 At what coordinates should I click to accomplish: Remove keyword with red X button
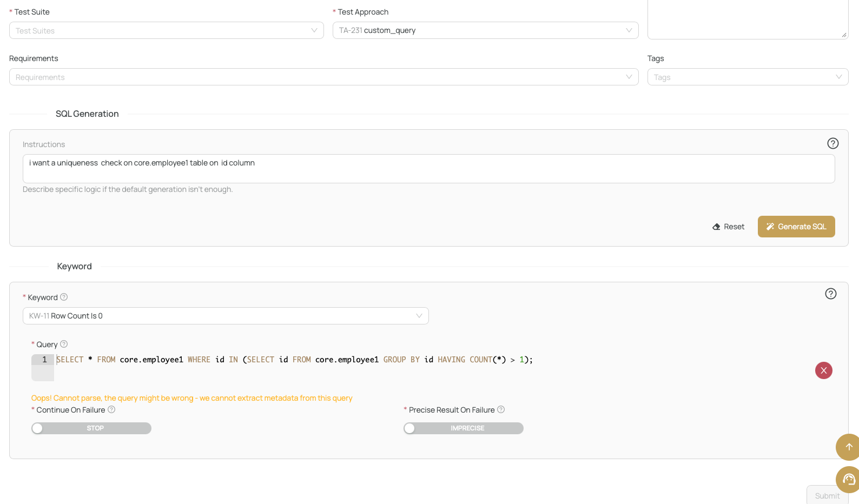click(824, 370)
